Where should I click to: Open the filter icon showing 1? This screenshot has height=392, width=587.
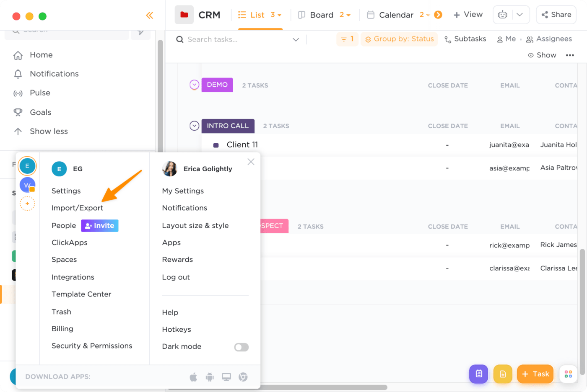pyautogui.click(x=347, y=39)
